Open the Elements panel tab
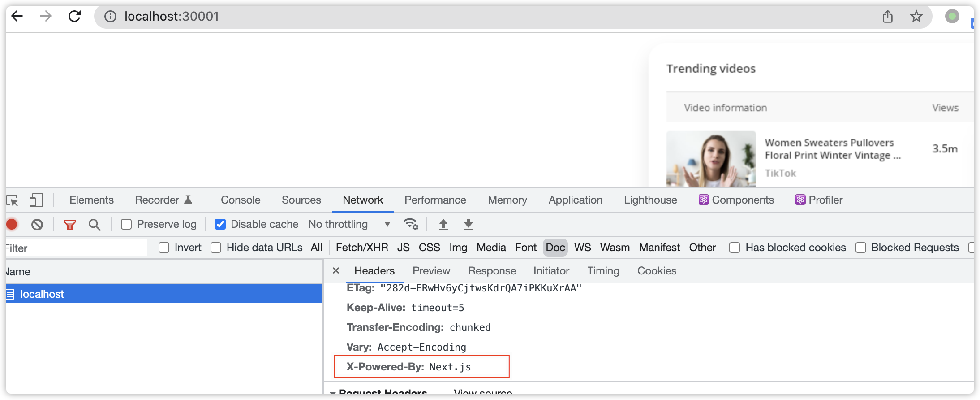The image size is (980, 400). pos(91,200)
